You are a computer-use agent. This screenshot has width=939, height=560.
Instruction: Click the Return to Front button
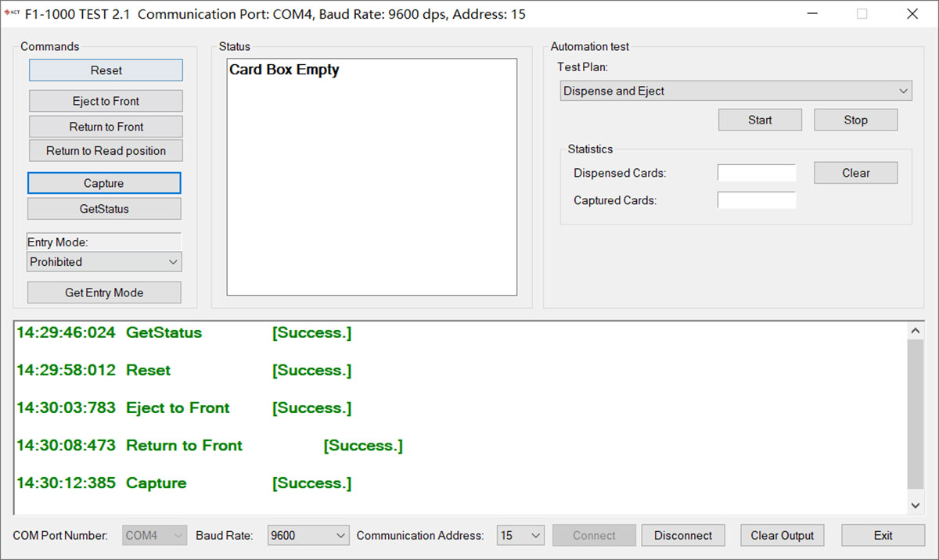coord(106,127)
